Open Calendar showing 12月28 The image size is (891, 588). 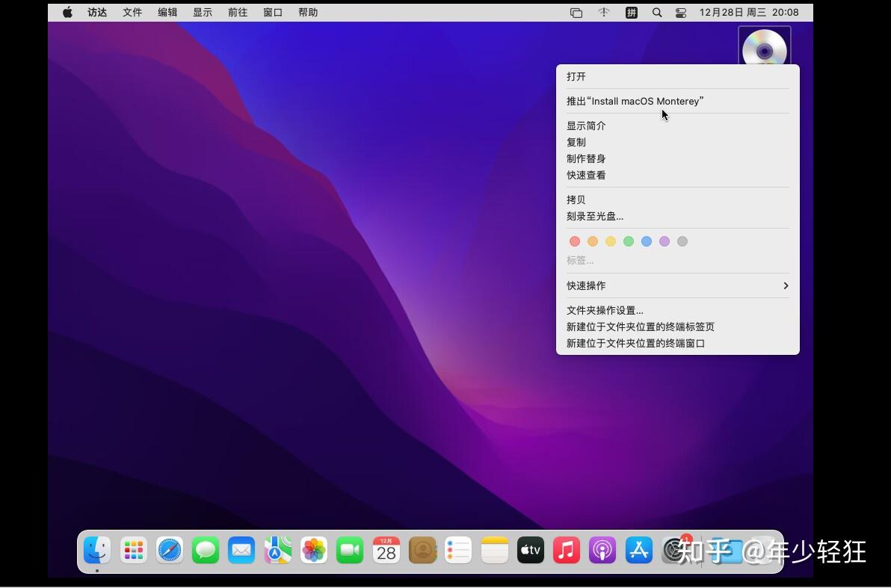(386, 550)
